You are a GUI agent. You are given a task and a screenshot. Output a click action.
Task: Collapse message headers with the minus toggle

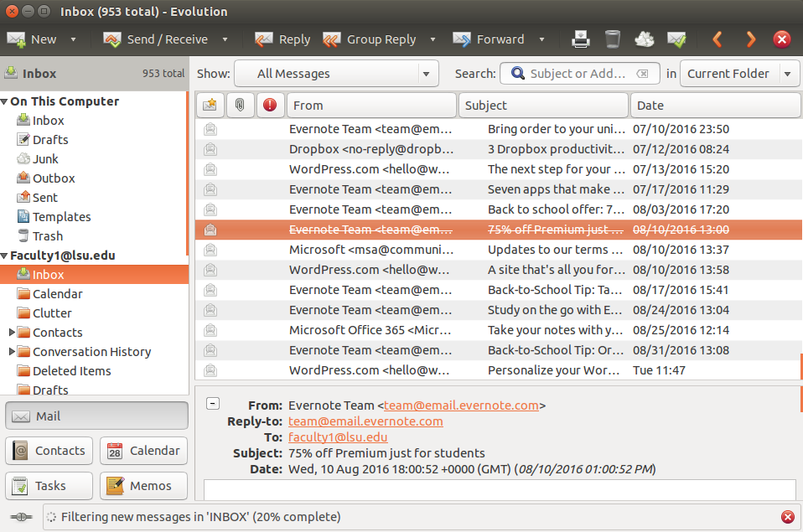(x=213, y=403)
